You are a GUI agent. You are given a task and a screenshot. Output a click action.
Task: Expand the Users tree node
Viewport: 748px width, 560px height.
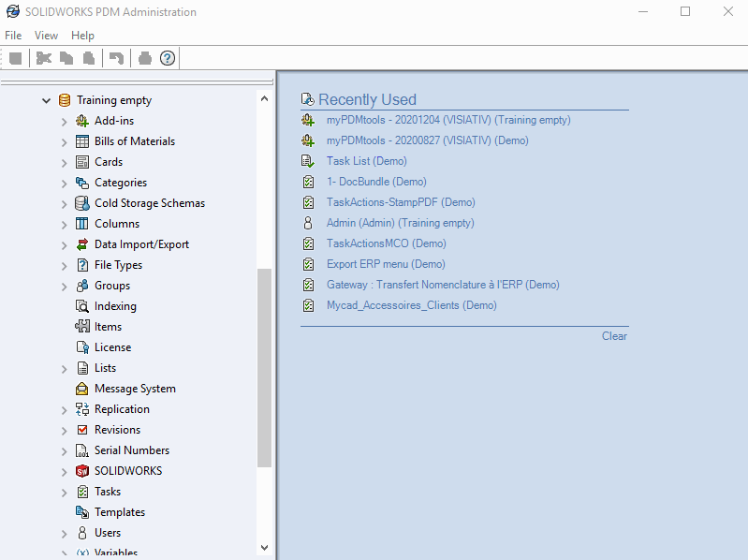click(x=64, y=534)
